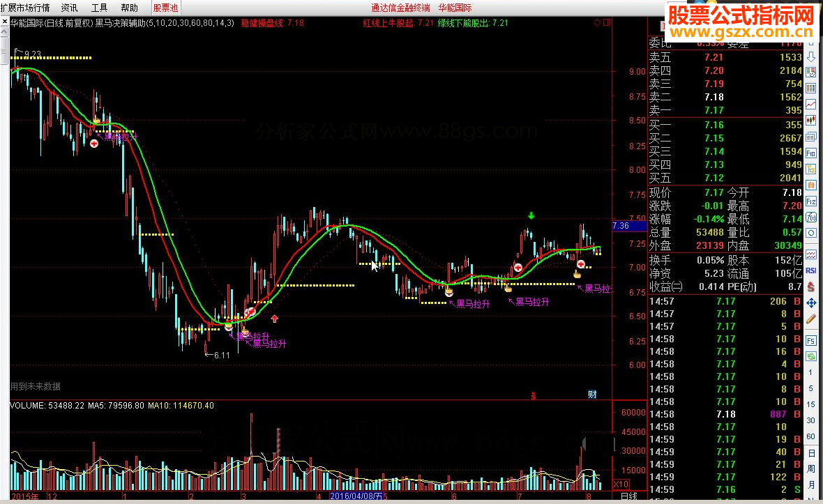The image size is (823, 504).
Task: Click the F10 company info icon
Action: [811, 153]
